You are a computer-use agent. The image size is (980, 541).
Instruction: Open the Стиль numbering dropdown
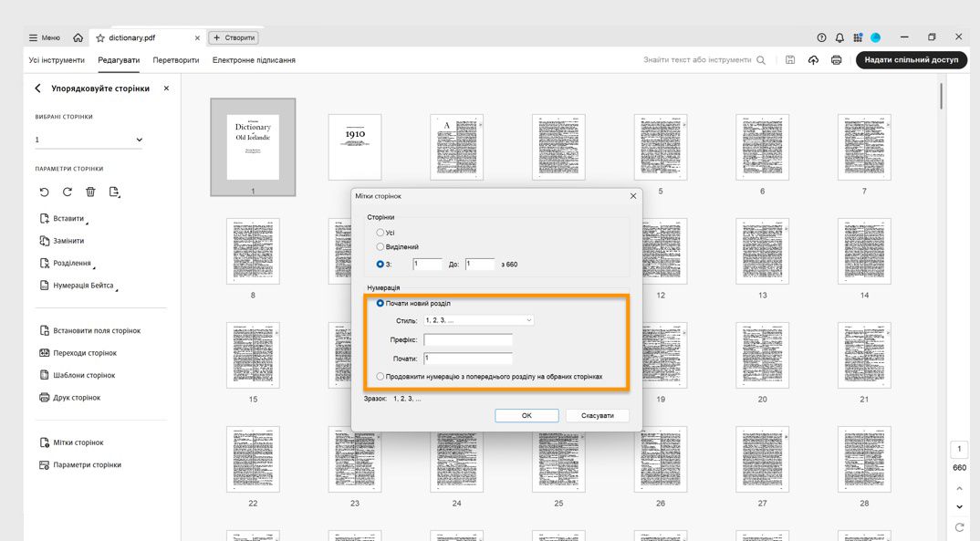pos(479,320)
